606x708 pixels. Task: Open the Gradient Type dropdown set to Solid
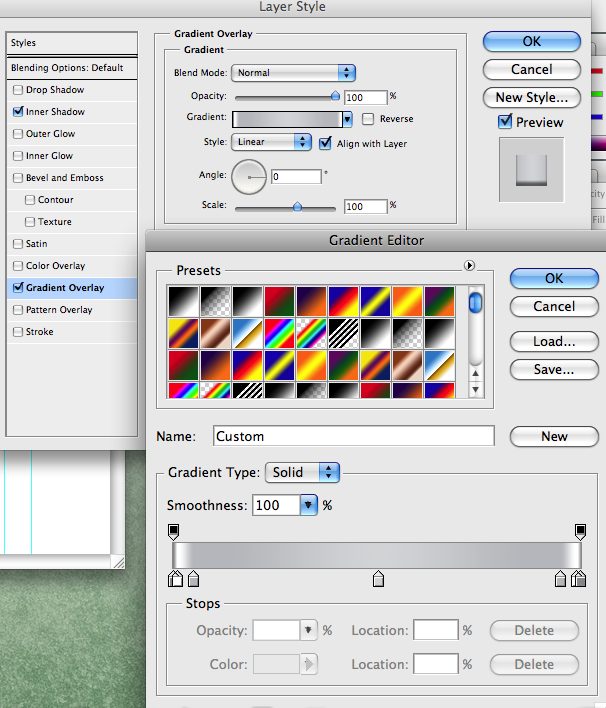coord(303,472)
